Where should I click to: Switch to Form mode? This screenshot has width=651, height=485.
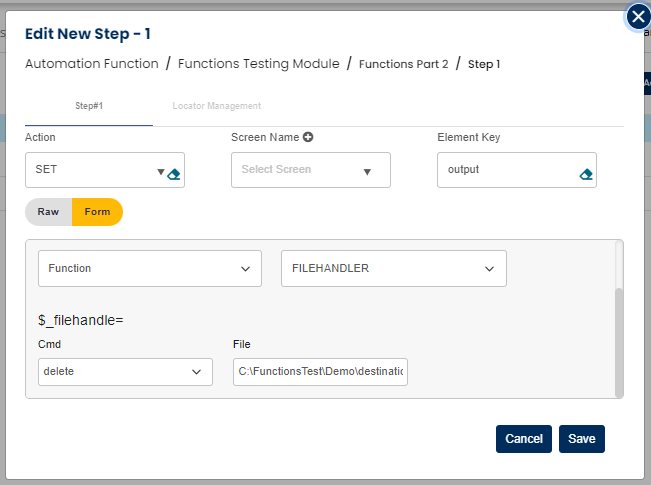point(97,212)
